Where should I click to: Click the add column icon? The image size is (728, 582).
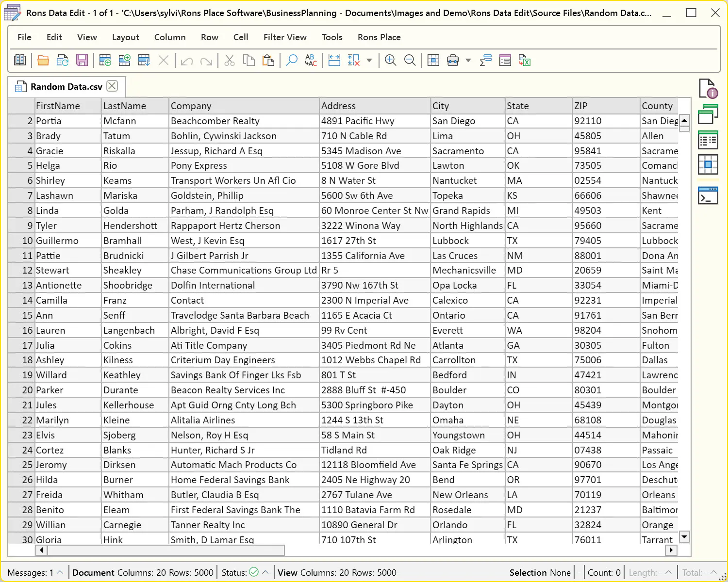tap(125, 60)
